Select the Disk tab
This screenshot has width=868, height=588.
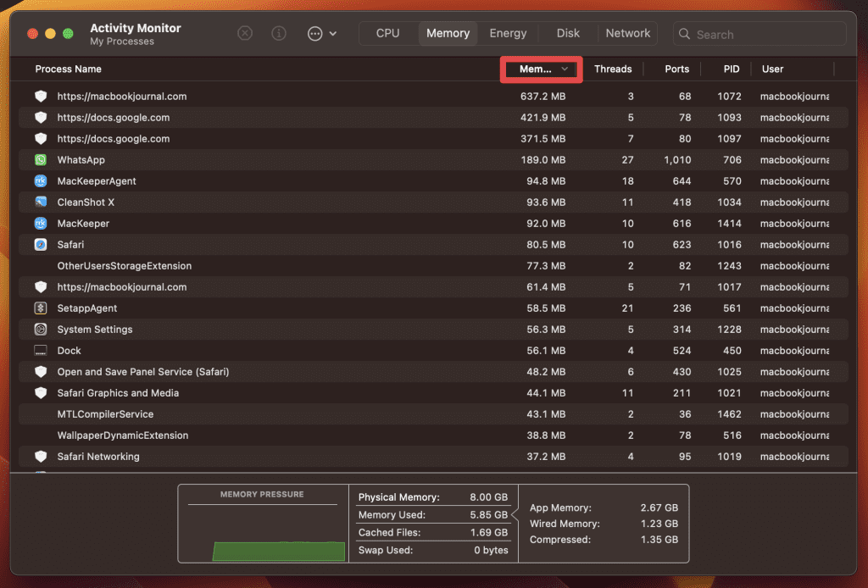point(568,34)
